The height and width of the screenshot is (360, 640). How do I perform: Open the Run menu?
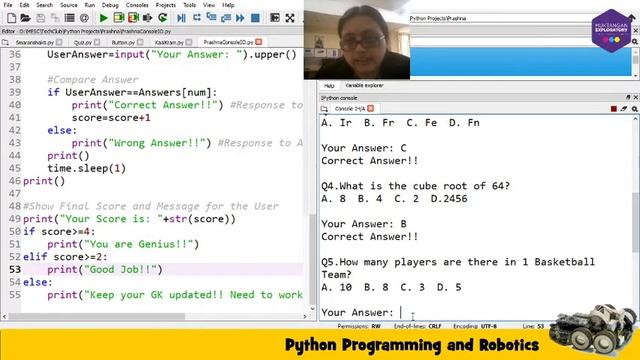coord(89,5)
